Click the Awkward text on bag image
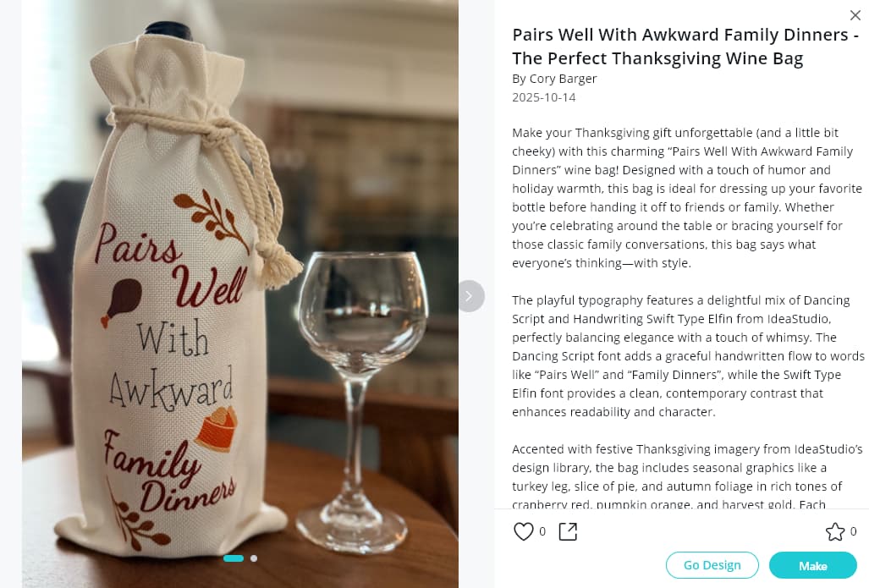Viewport: 869px width, 588px height. click(x=171, y=387)
